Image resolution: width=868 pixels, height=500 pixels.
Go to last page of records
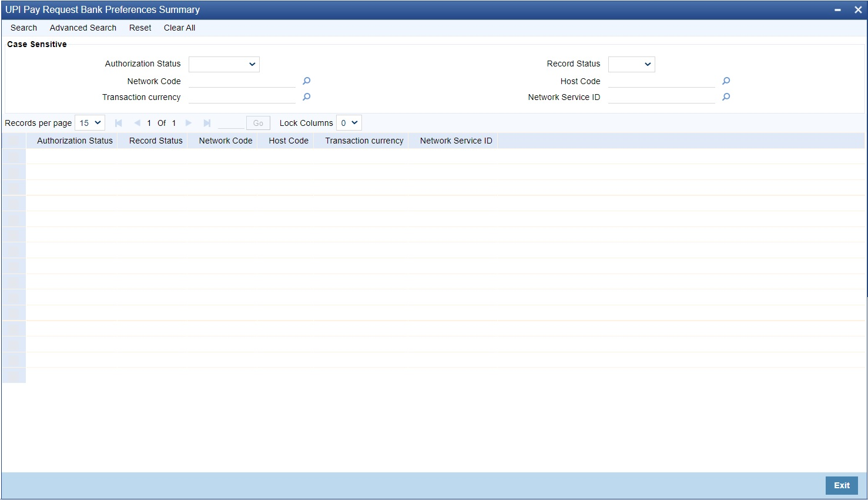[207, 123]
